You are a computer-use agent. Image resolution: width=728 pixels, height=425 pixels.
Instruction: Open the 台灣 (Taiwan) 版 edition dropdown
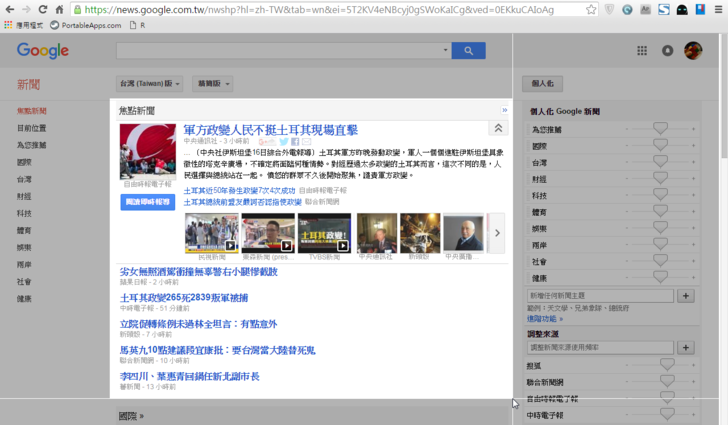pyautogui.click(x=149, y=83)
